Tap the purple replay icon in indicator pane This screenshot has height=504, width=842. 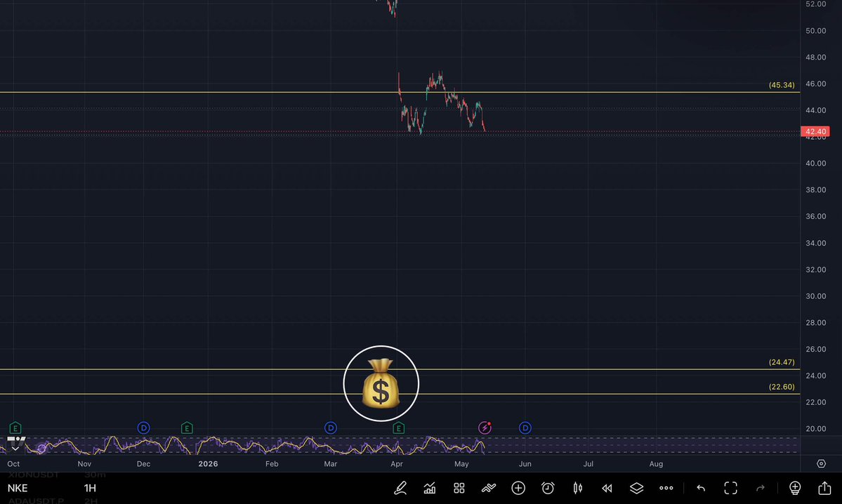coord(42,448)
